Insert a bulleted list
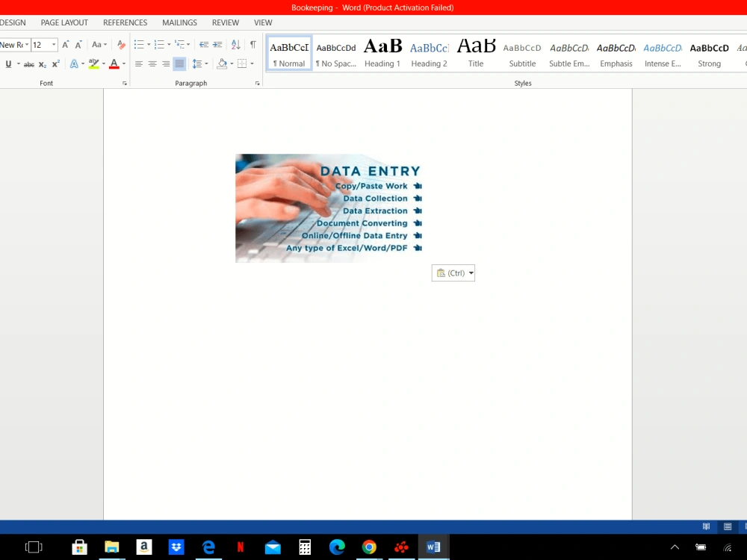Screen dimensions: 747x560 tap(139, 45)
